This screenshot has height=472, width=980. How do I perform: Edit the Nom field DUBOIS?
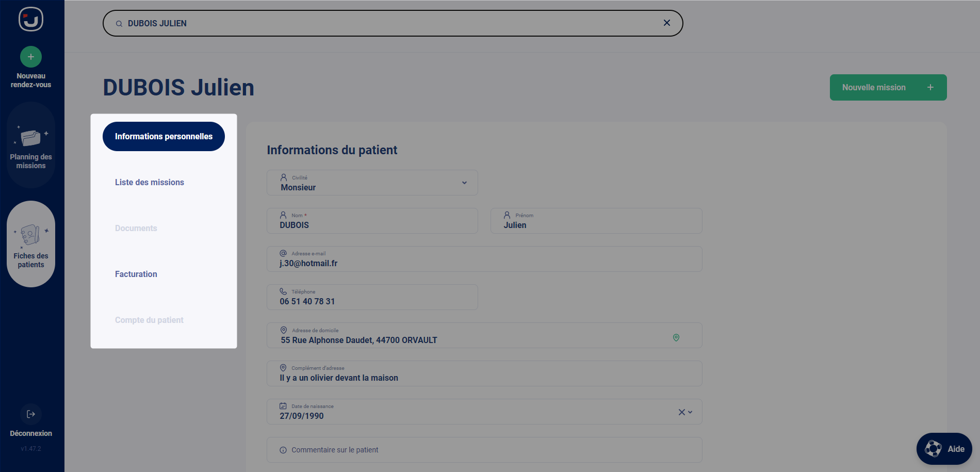pos(372,225)
